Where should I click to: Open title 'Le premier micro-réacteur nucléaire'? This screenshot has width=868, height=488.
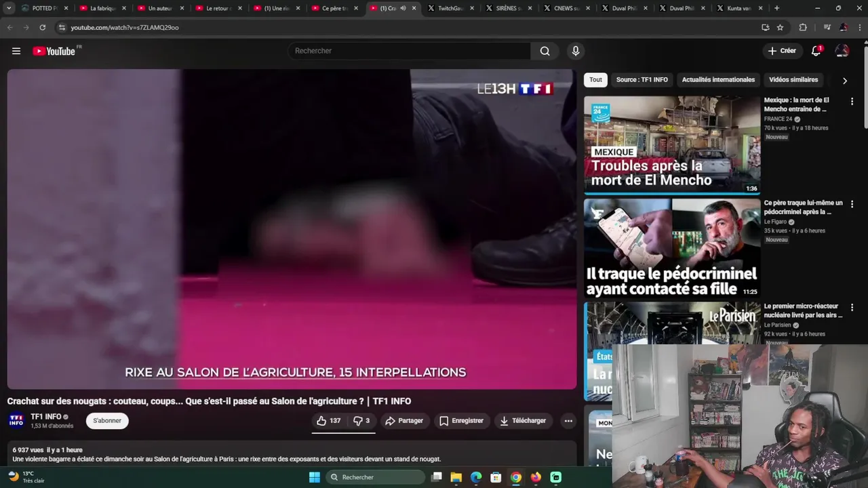coord(804,310)
